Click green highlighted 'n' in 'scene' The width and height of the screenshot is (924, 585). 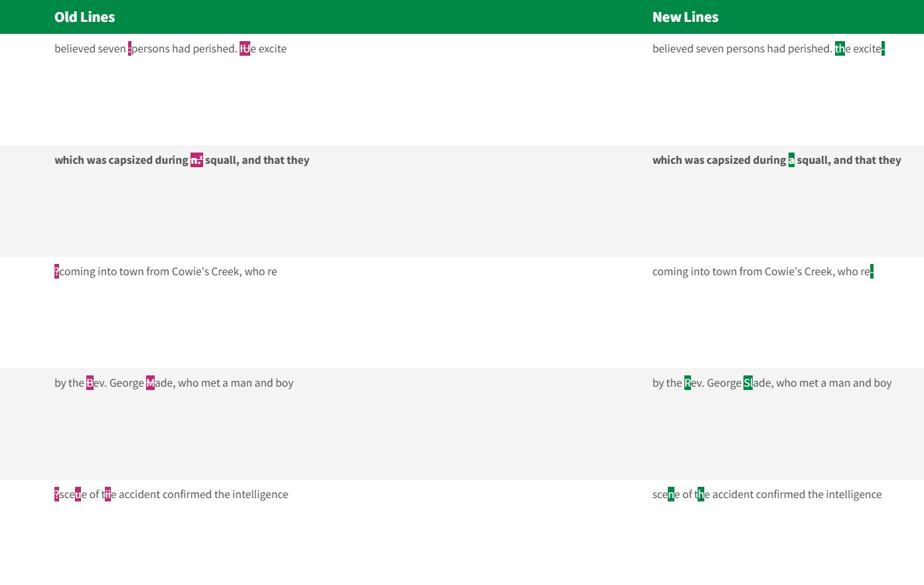[671, 495]
